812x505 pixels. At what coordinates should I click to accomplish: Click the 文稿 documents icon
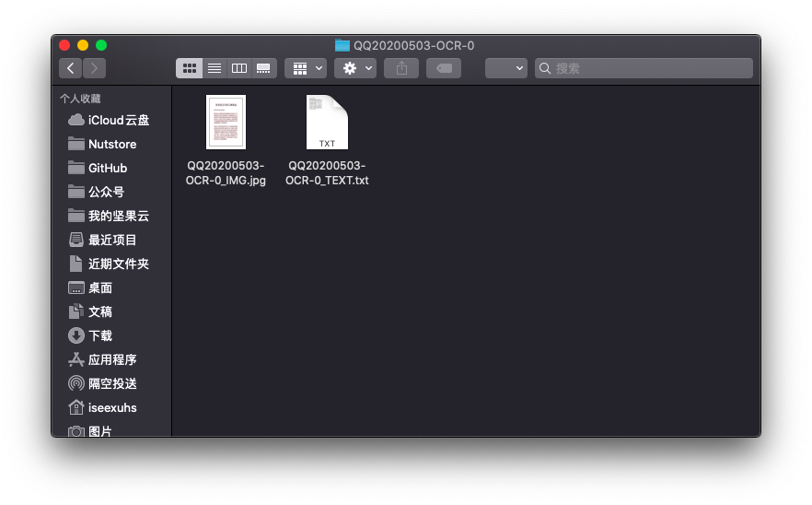coord(76,311)
